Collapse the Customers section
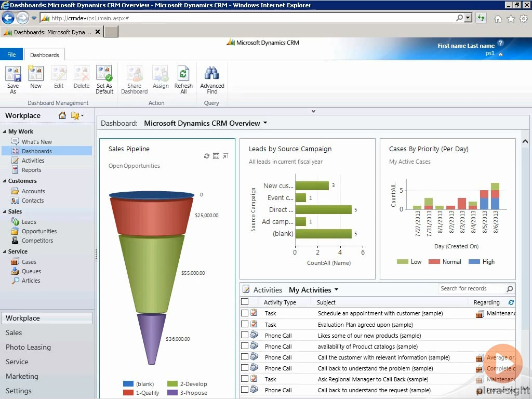This screenshot has width=532, height=399. (4, 181)
